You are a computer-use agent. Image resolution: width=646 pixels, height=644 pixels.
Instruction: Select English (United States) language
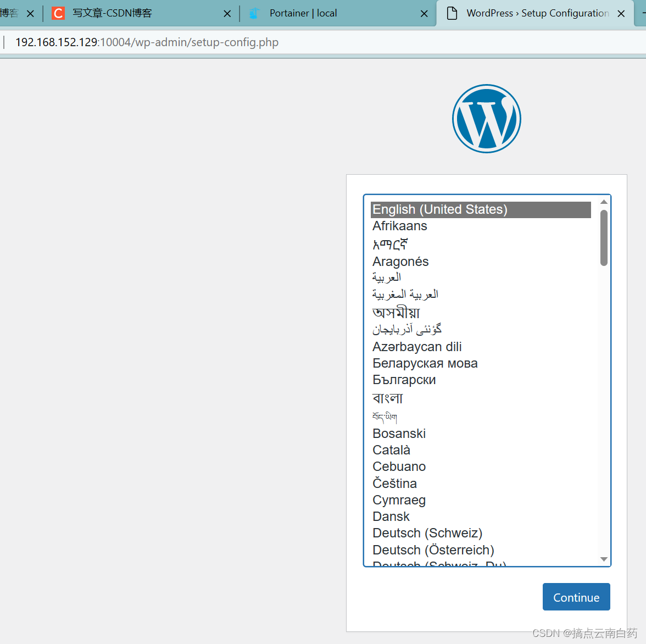click(x=481, y=209)
